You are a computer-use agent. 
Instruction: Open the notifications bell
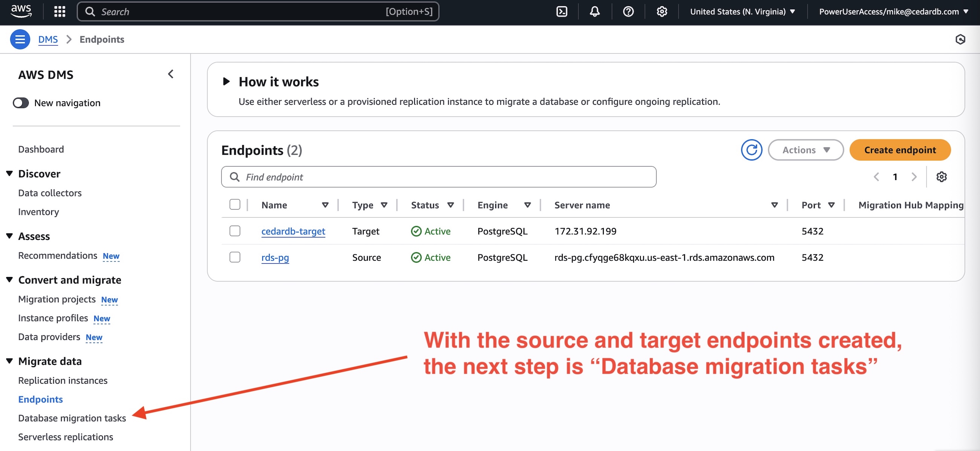pyautogui.click(x=594, y=11)
